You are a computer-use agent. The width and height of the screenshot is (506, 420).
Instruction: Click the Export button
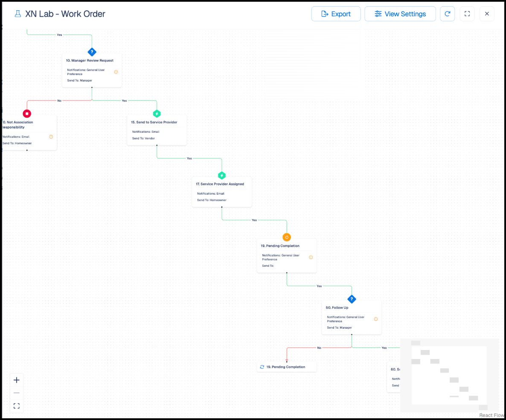(x=336, y=14)
